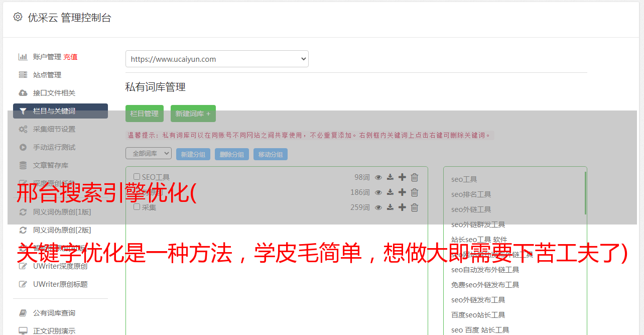
Task: Open 账户管理 in the sidebar
Action: coord(47,57)
